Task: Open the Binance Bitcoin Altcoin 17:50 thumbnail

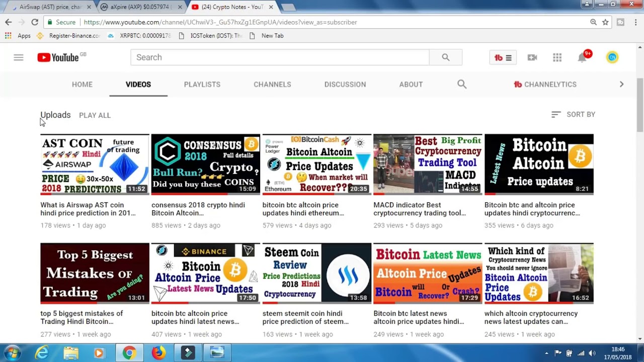Action: click(206, 274)
